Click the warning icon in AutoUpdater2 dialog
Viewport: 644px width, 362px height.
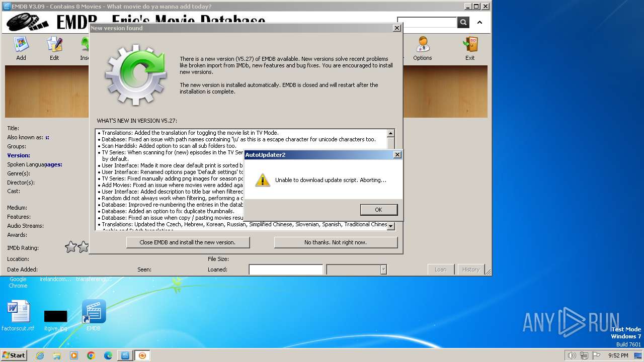[262, 180]
